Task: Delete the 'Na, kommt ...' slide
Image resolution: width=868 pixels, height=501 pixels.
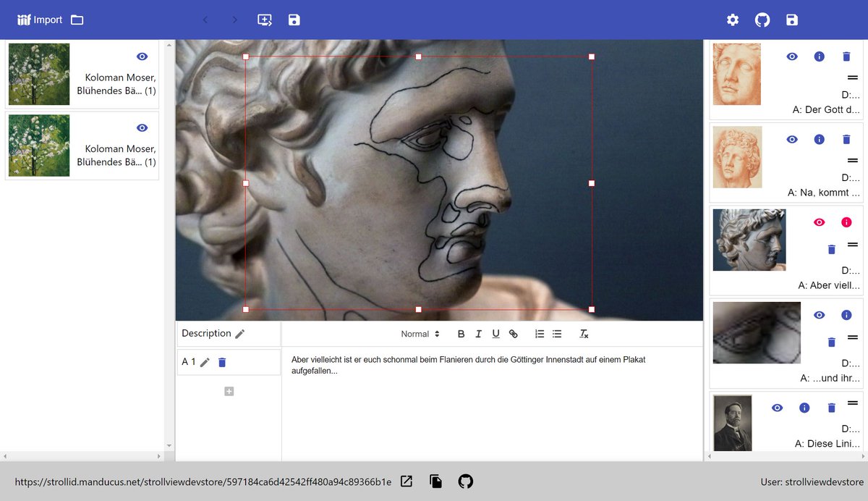Action: coord(846,139)
